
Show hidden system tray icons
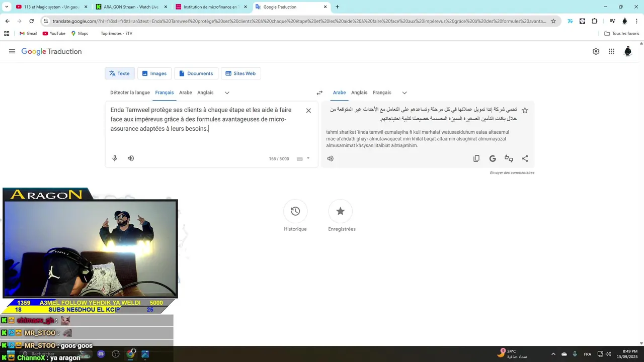click(553, 354)
